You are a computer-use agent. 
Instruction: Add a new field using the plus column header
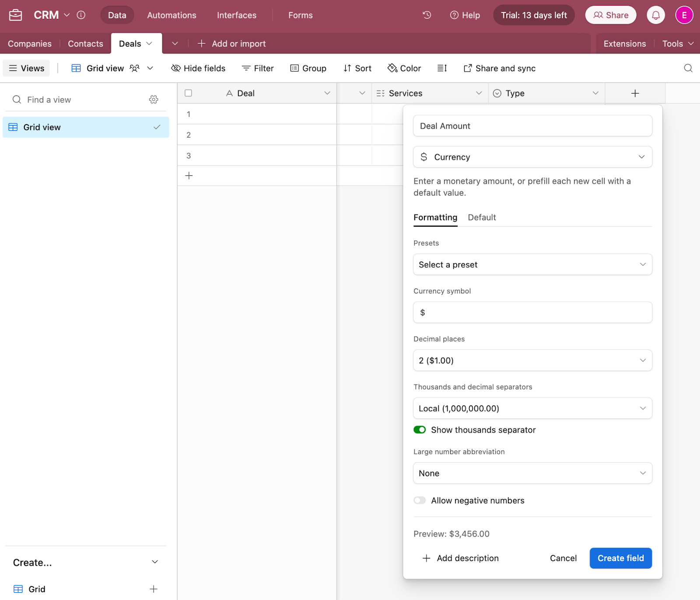(x=635, y=93)
